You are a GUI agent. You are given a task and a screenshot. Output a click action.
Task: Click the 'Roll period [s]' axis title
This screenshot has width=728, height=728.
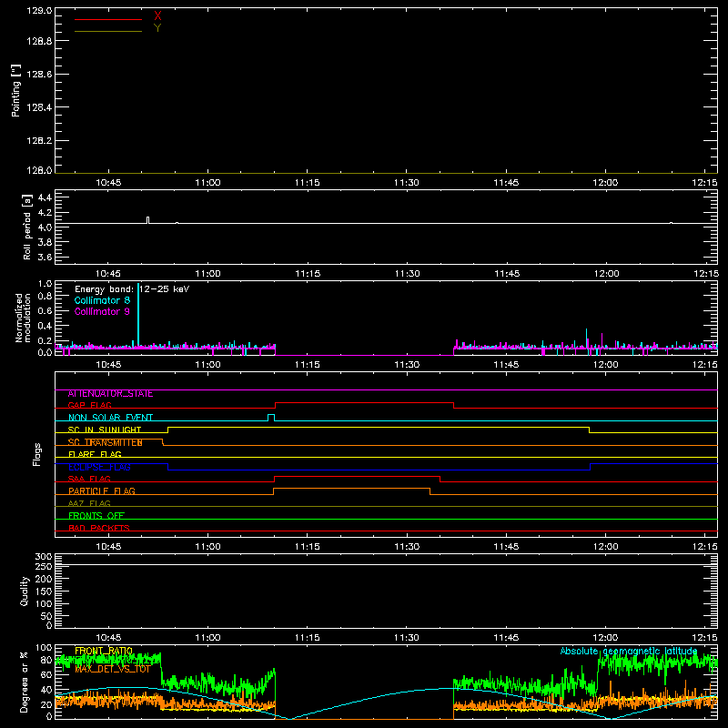[x=27, y=227]
